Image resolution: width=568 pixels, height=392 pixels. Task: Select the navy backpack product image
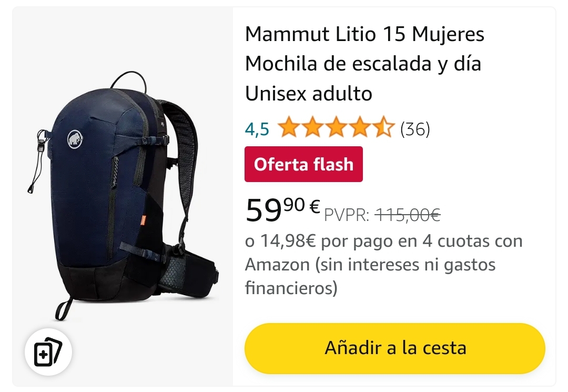pyautogui.click(x=123, y=196)
